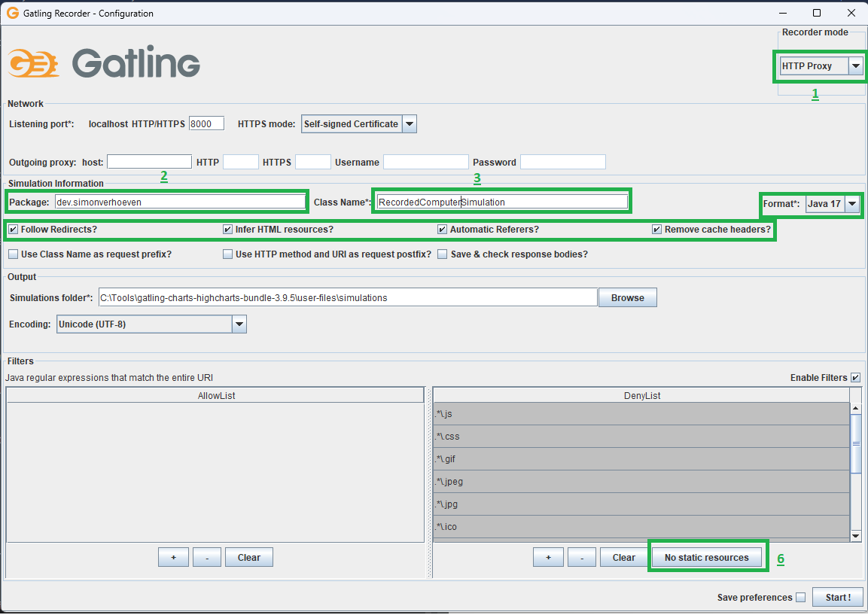Click the Browse button
868x615 pixels.
627,298
